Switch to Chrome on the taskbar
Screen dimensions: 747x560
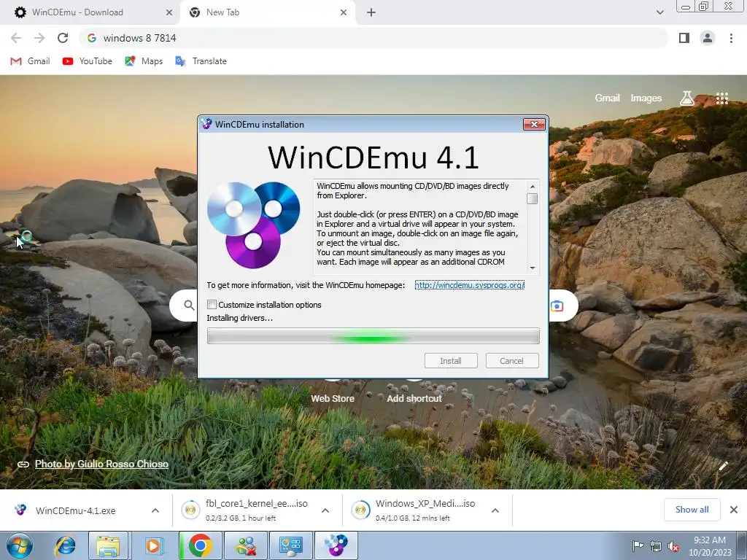[200, 545]
